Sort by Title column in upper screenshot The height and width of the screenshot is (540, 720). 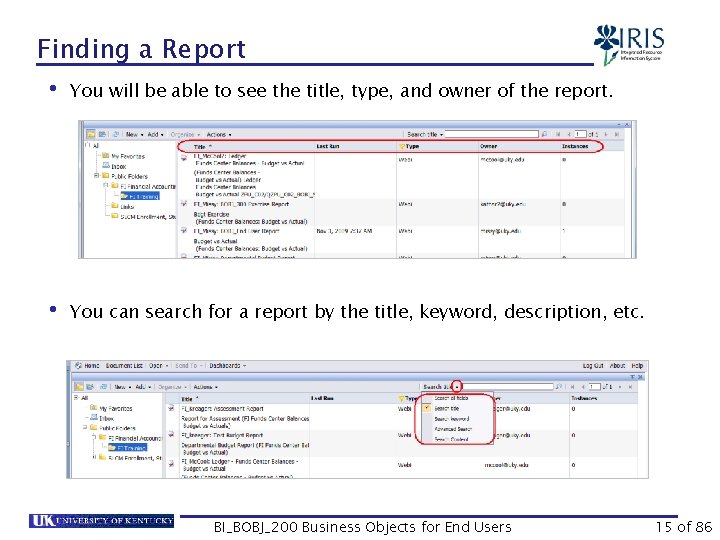202,147
